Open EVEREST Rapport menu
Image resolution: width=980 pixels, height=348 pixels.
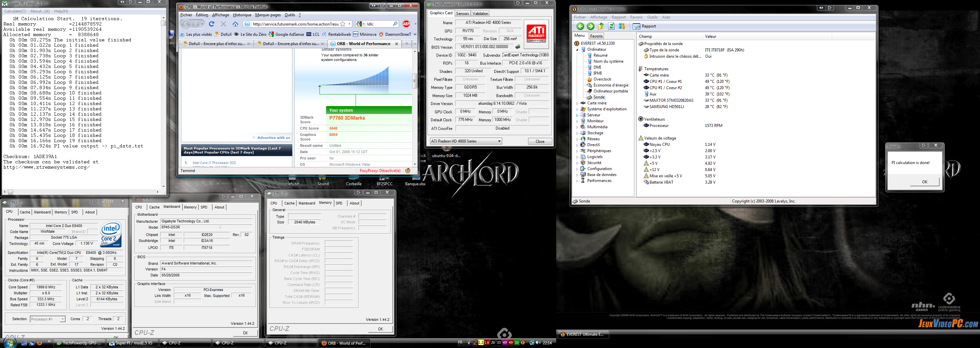(618, 17)
